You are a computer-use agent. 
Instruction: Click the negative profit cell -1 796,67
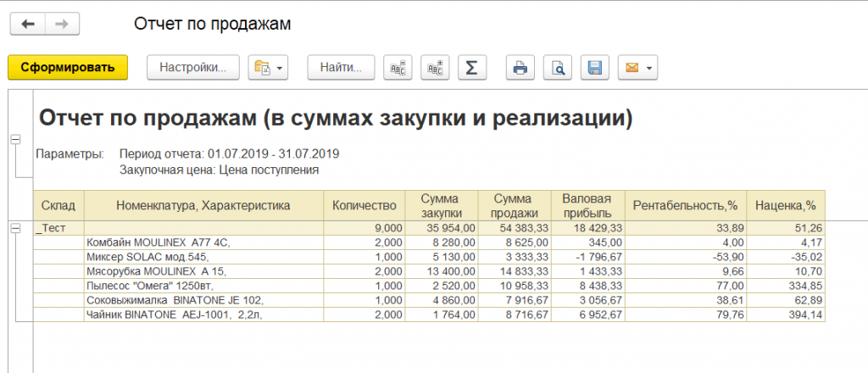point(588,257)
